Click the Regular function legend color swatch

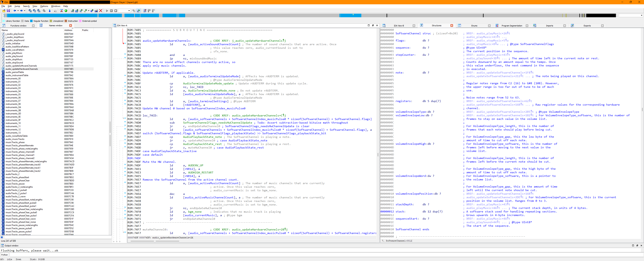(x=31, y=21)
